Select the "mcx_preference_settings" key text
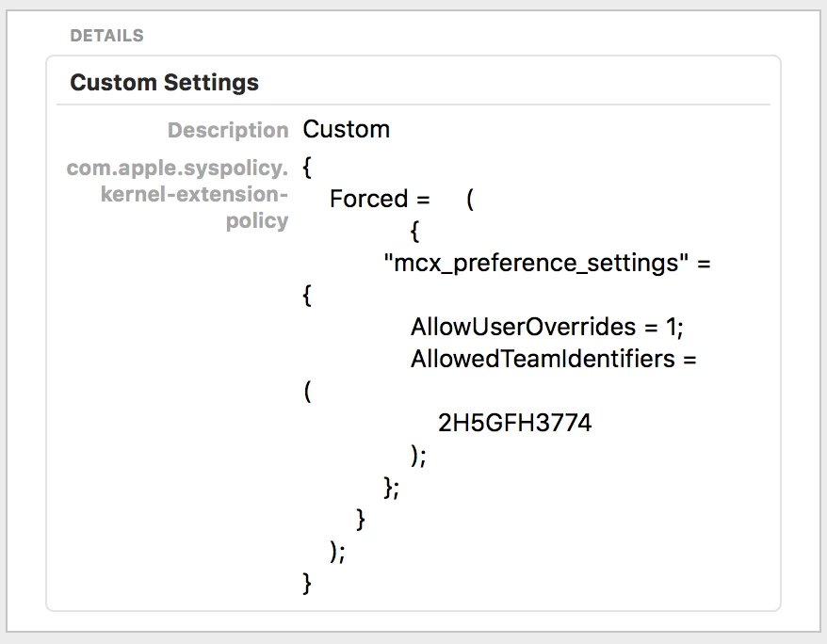The height and width of the screenshot is (644, 827). 536,263
